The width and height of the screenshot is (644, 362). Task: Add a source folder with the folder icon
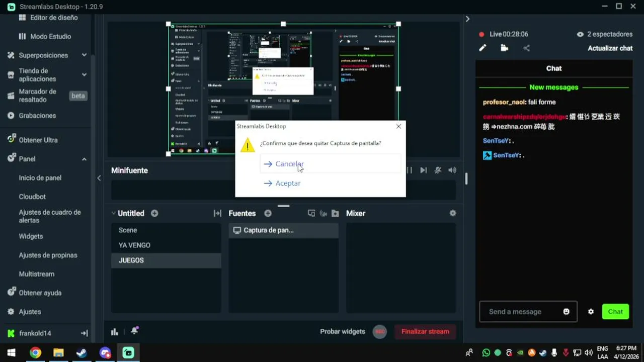tap(335, 213)
